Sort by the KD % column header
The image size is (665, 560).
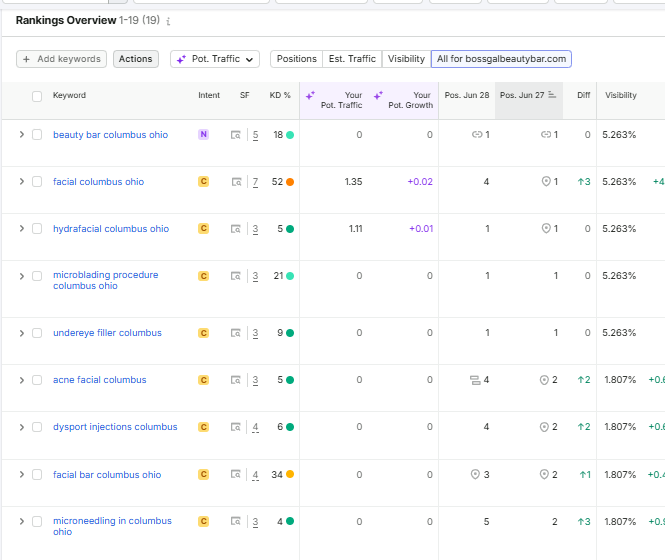(x=280, y=95)
